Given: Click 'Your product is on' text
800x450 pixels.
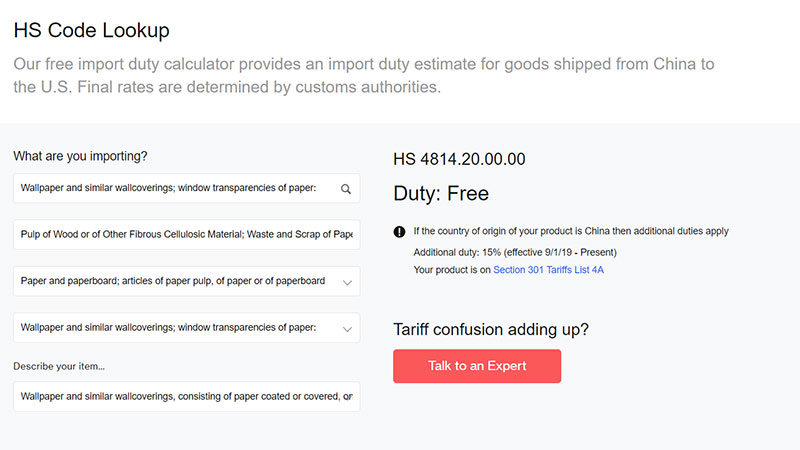Looking at the screenshot, I should pos(452,270).
